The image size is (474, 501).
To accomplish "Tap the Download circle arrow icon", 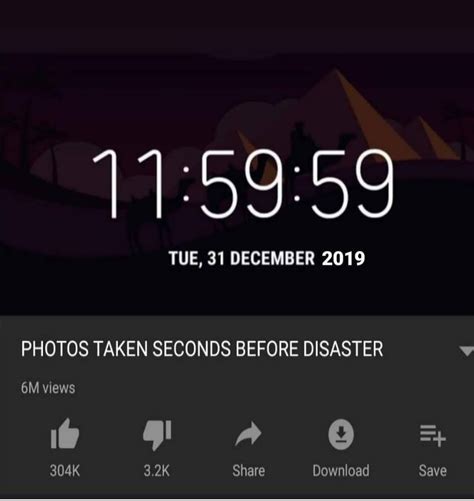I will coord(341,435).
